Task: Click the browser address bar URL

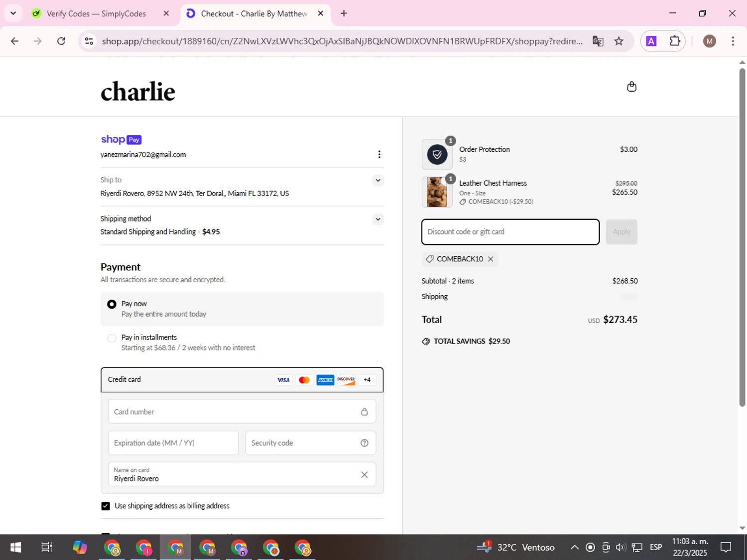Action: 342,41
